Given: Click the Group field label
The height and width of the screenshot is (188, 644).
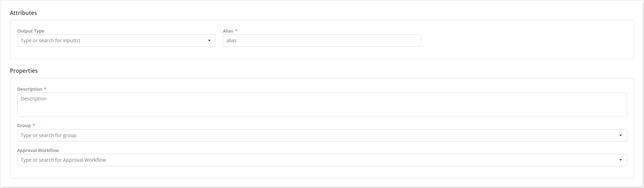Looking at the screenshot, I should (x=24, y=125).
